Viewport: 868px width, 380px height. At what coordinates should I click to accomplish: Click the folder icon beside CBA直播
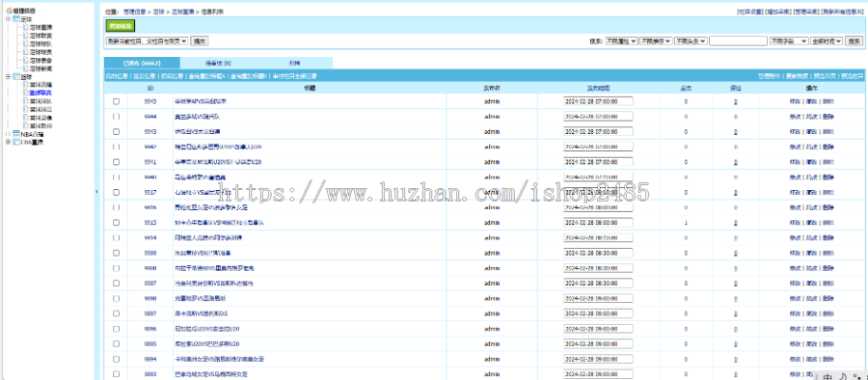click(16, 143)
